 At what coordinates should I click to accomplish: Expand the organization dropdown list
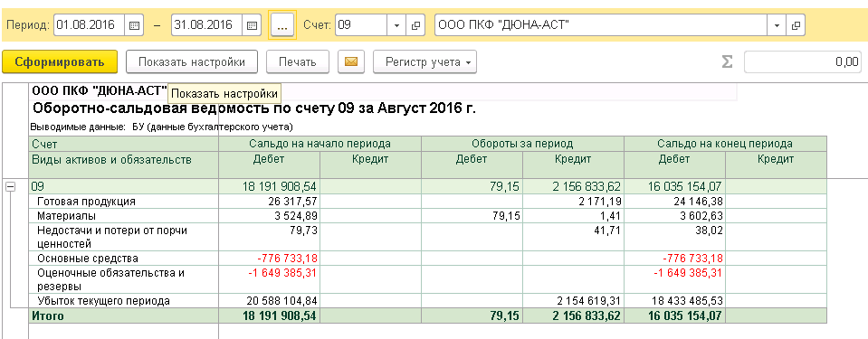[x=777, y=25]
